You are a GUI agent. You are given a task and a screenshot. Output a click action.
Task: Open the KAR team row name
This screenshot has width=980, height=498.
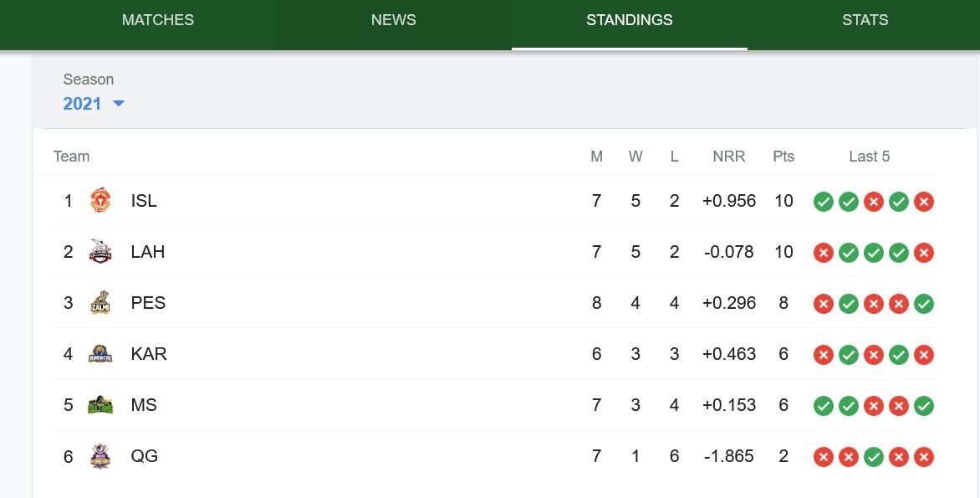coord(149,354)
